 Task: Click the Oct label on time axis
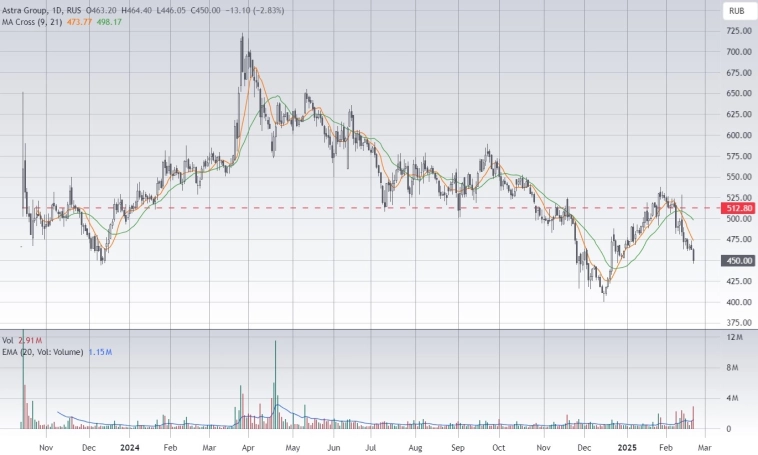click(499, 447)
